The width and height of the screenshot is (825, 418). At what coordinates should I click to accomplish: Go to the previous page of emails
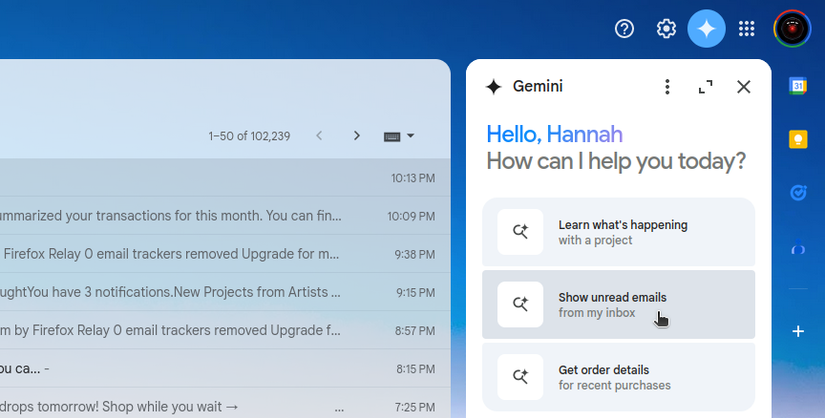(319, 136)
